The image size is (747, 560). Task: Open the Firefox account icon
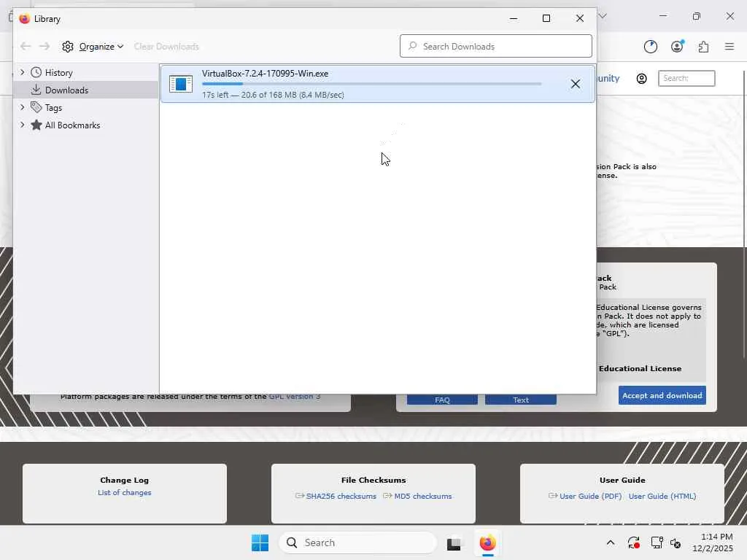click(x=677, y=46)
